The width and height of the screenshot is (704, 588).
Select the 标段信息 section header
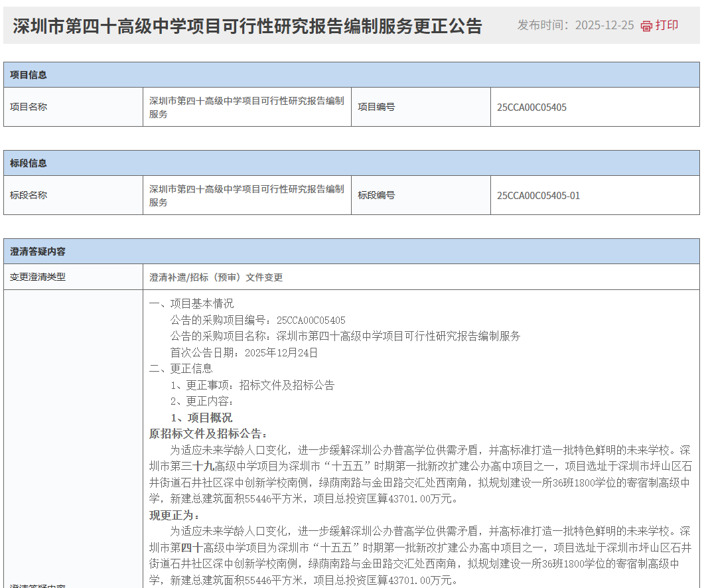[x=29, y=163]
